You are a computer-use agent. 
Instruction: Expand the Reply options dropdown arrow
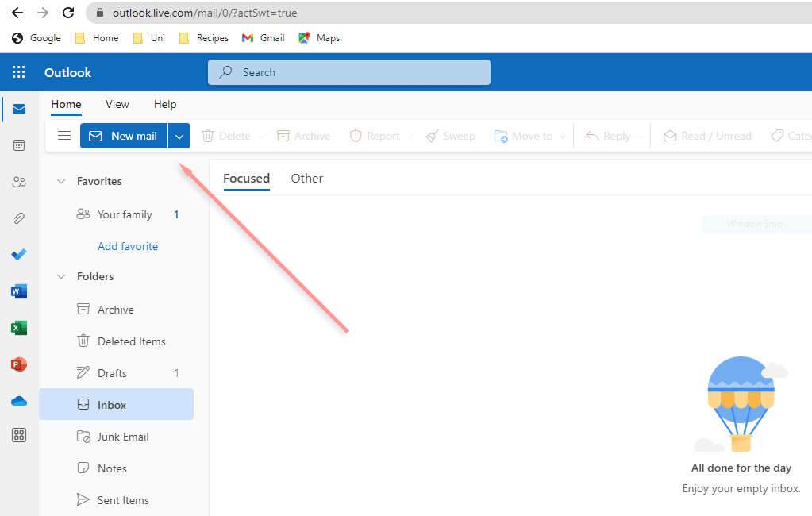pos(641,137)
